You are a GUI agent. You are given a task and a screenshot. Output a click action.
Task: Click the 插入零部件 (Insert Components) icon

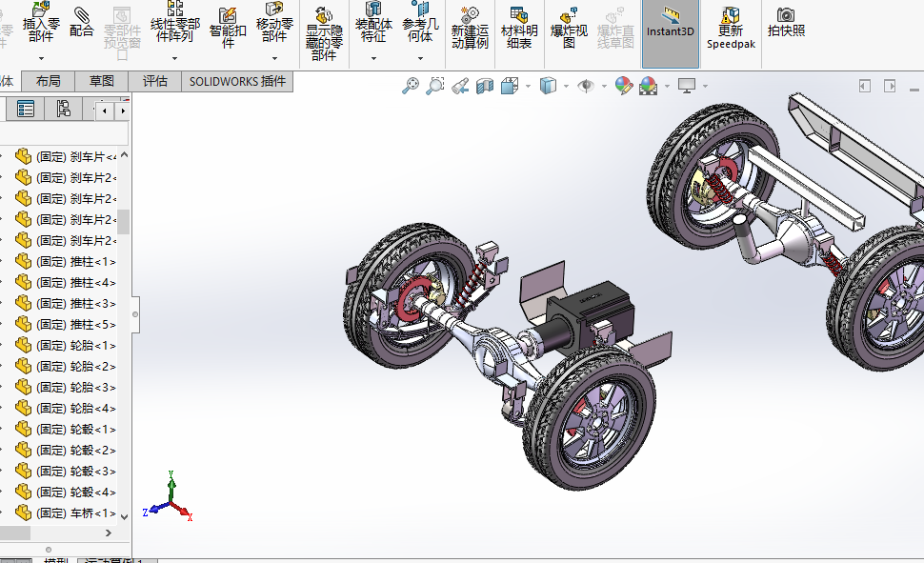41,23
